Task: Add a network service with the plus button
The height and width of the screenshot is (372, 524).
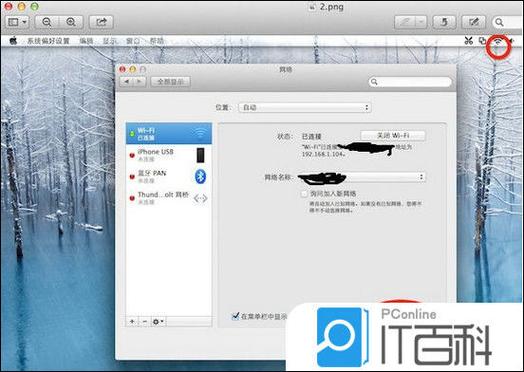Action: tap(132, 322)
